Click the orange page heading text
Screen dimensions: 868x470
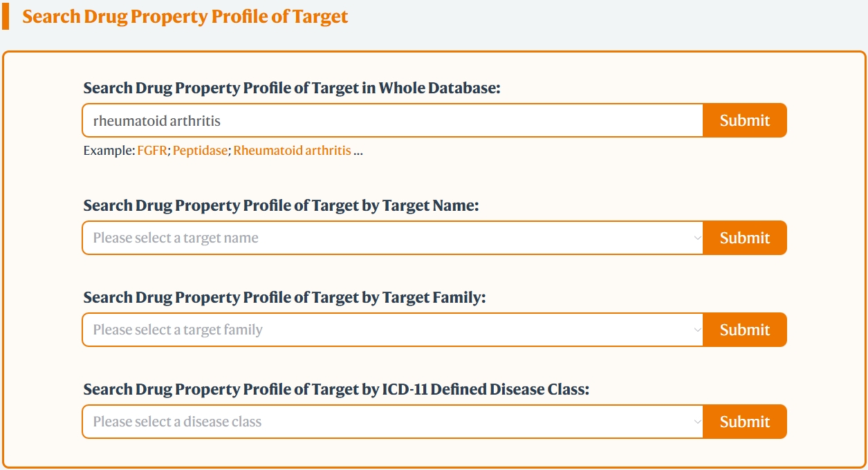click(x=185, y=17)
